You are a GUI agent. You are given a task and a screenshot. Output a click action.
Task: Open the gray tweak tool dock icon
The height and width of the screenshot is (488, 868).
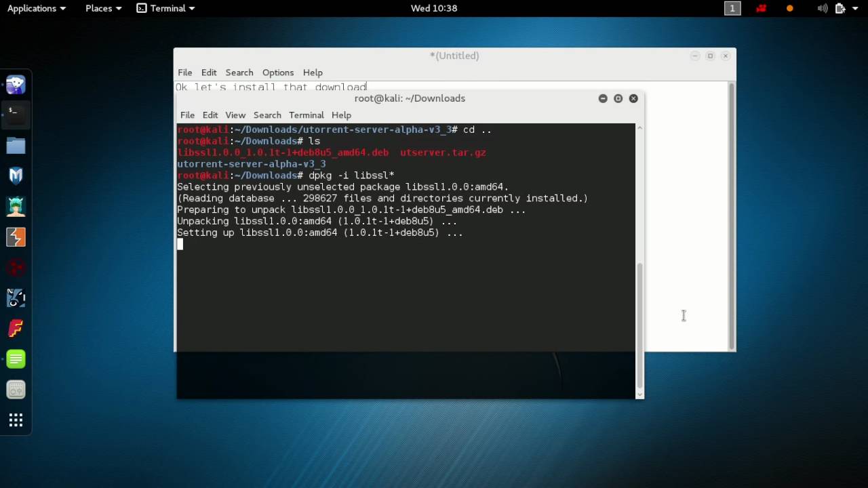(x=16, y=389)
